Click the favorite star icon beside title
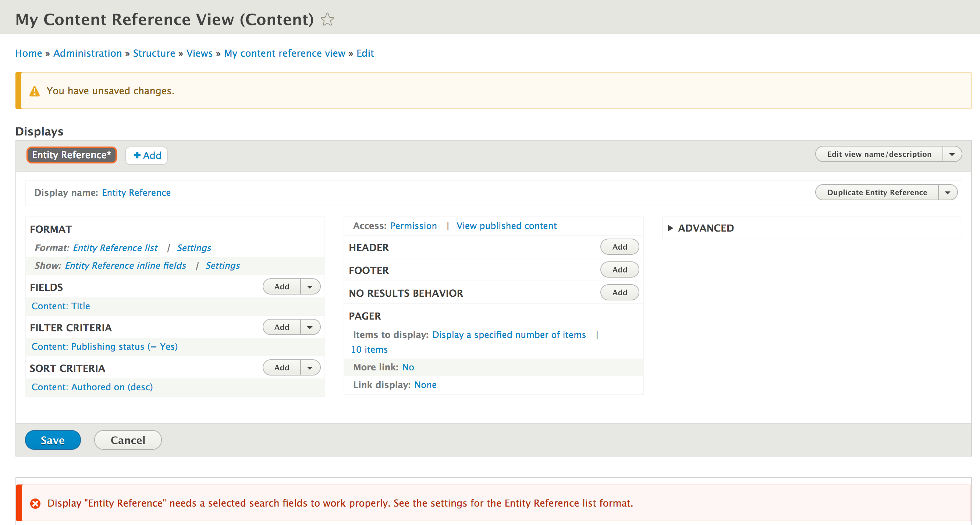Viewport: 980px width, 525px height. [327, 20]
